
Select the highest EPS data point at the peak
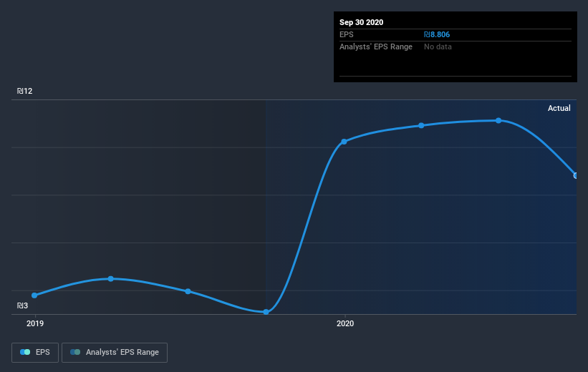pyautogui.click(x=498, y=121)
